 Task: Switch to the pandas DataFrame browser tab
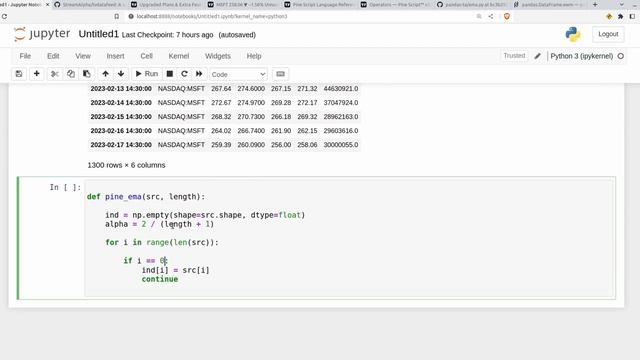point(549,4)
